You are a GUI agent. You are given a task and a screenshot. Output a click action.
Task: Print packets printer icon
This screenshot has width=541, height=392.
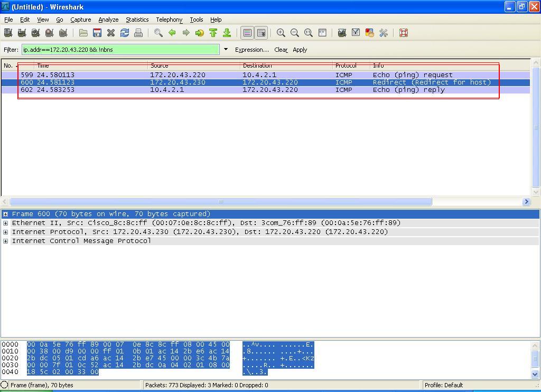pos(138,33)
